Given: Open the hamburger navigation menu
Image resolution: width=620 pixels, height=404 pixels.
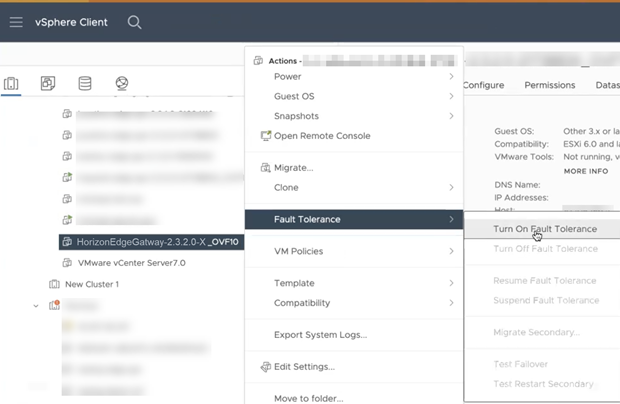Looking at the screenshot, I should (x=16, y=22).
